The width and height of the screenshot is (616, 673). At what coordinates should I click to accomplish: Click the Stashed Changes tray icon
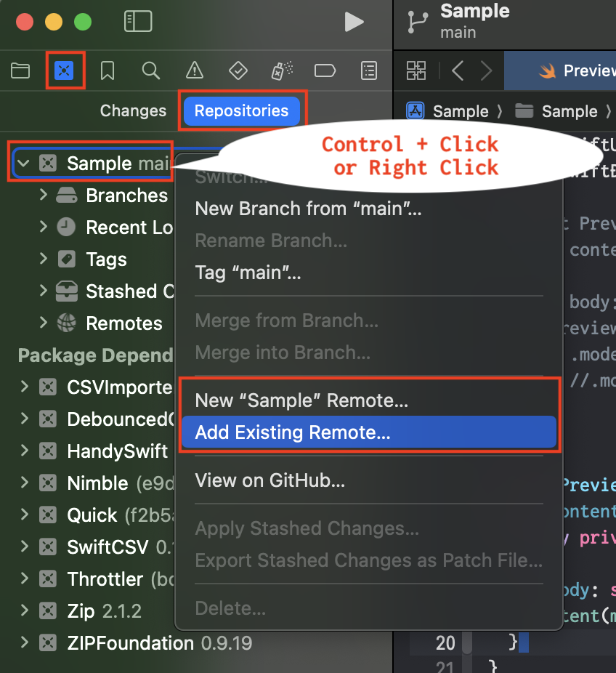[67, 291]
